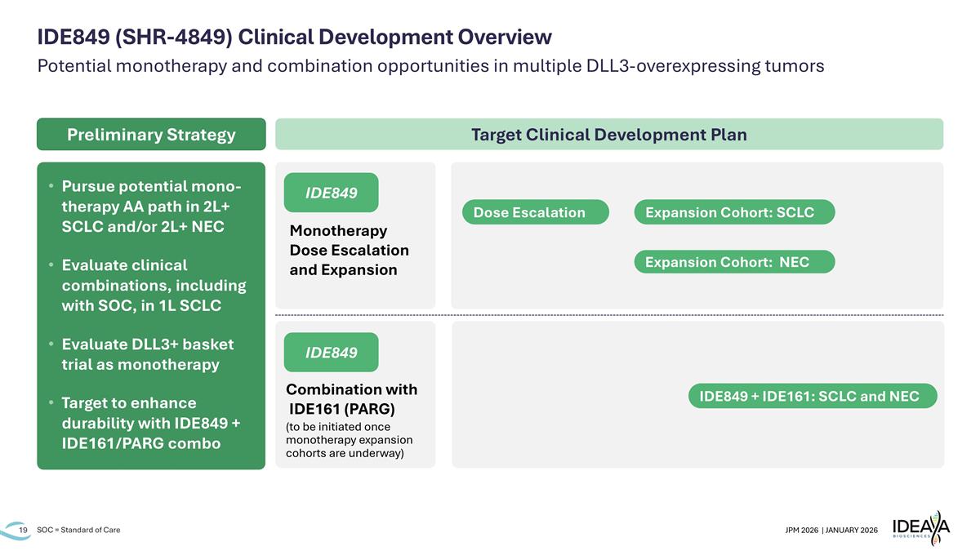The height and width of the screenshot is (551, 980).
Task: Select the lower IDE849 label above Combination
Action: click(331, 353)
